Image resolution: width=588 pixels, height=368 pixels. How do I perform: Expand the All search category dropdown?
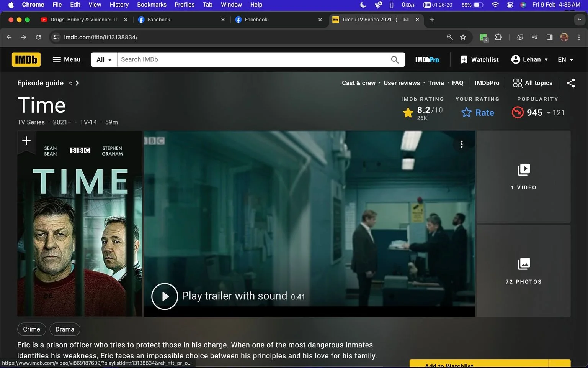(x=104, y=59)
